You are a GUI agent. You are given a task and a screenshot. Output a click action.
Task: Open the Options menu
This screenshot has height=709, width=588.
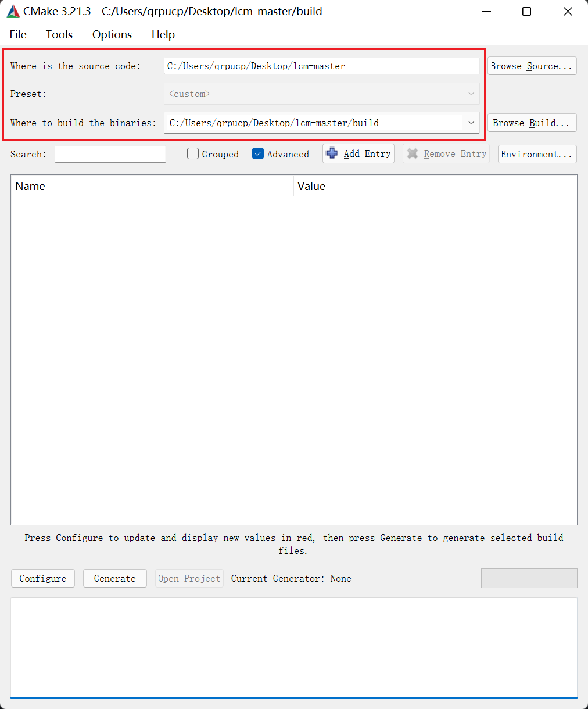coord(112,34)
